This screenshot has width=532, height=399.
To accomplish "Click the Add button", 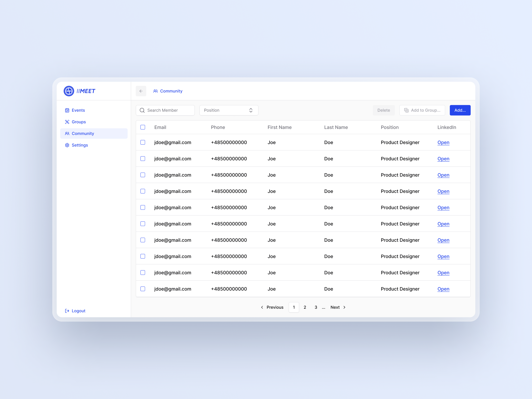I will 460,110.
